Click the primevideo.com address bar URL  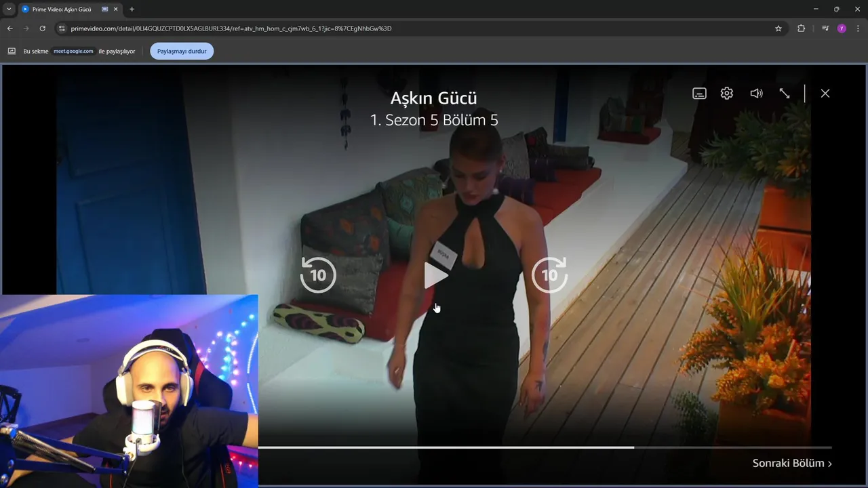231,28
